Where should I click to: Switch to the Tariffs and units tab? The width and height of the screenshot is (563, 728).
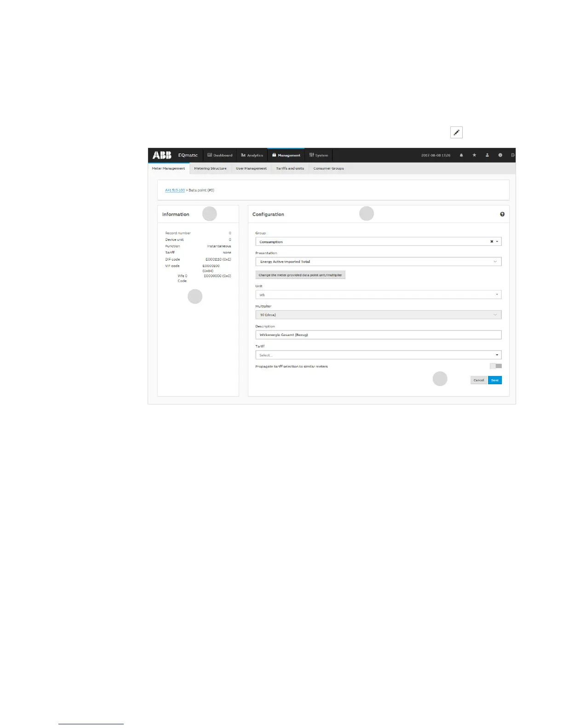tap(290, 168)
